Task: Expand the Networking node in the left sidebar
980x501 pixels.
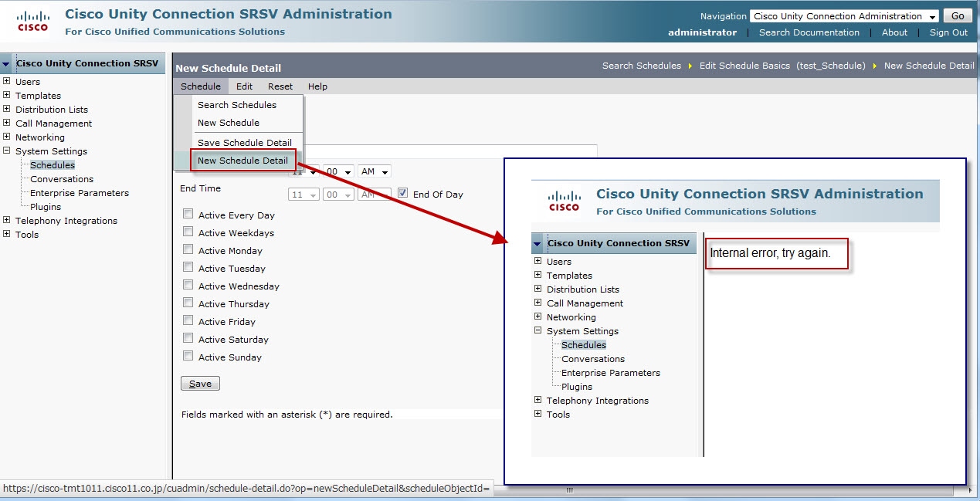Action: [7, 137]
